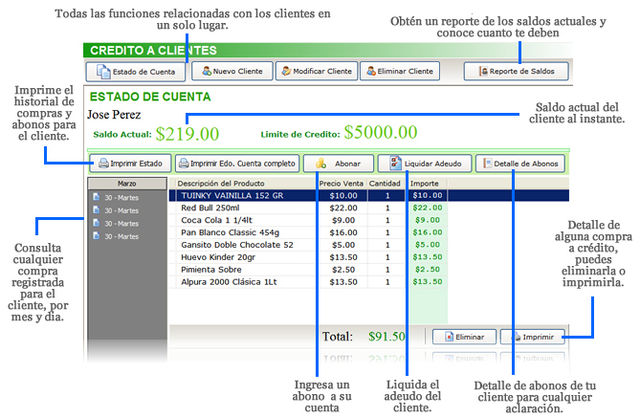Click the Imprimir button beside the total
Viewport: 640px width, 417px height.
point(533,337)
